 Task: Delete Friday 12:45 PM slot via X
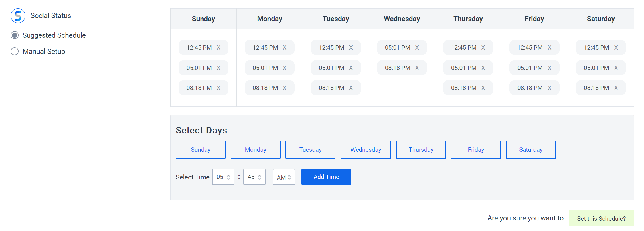tap(550, 48)
